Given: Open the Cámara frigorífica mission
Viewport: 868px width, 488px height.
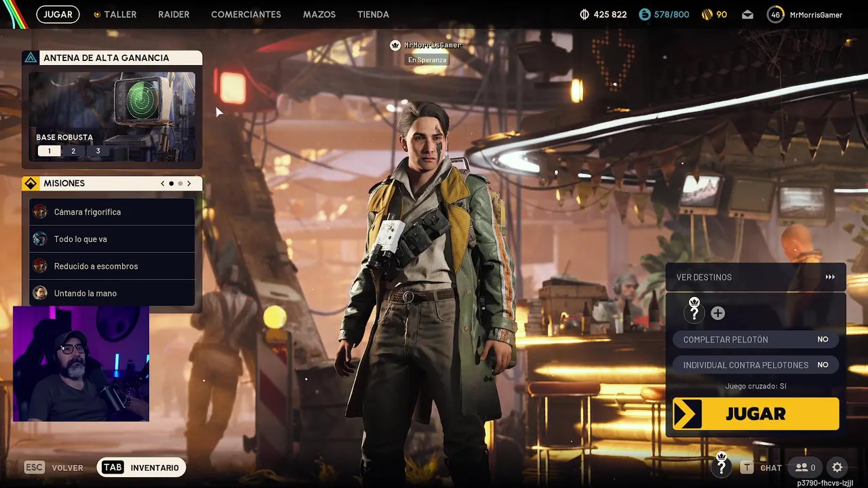Looking at the screenshot, I should coord(112,211).
